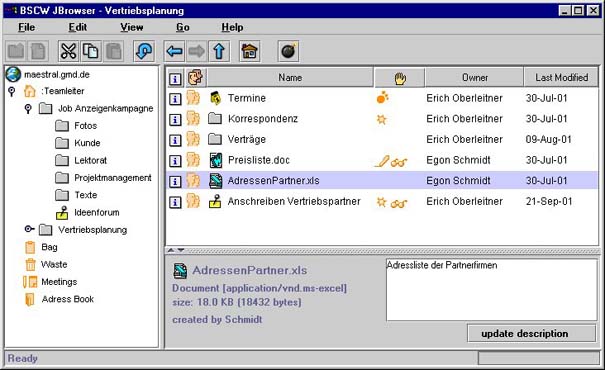This screenshot has width=605, height=370.
Task: Sort by the Last Modified column header
Action: 561,78
